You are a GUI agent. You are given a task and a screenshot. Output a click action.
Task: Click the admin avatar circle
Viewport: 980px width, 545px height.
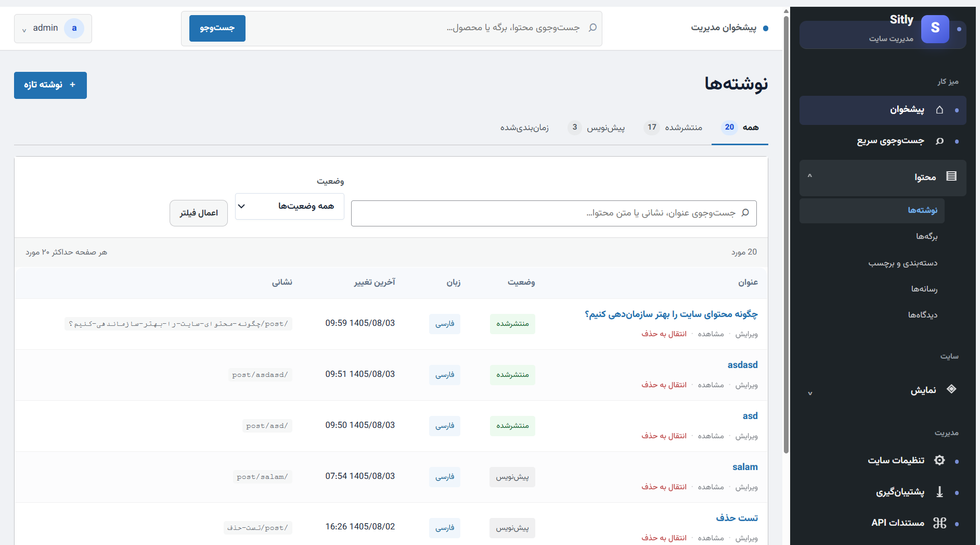coord(74,28)
